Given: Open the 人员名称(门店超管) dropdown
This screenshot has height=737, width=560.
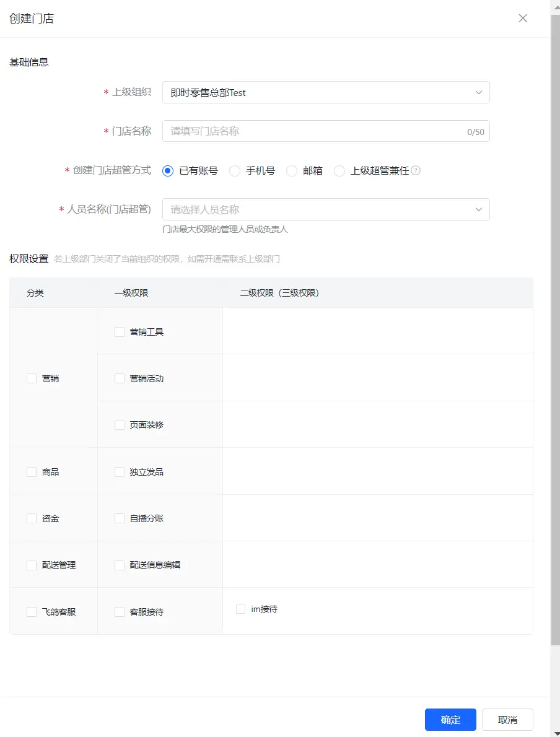Looking at the screenshot, I should click(x=326, y=209).
